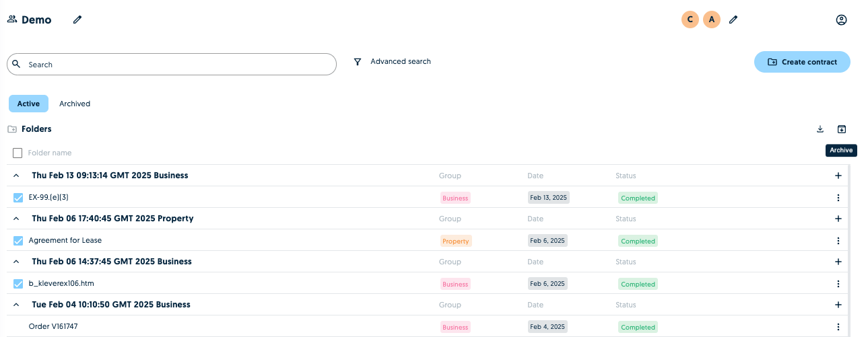Click the new folder icon beside Folders

(12, 129)
